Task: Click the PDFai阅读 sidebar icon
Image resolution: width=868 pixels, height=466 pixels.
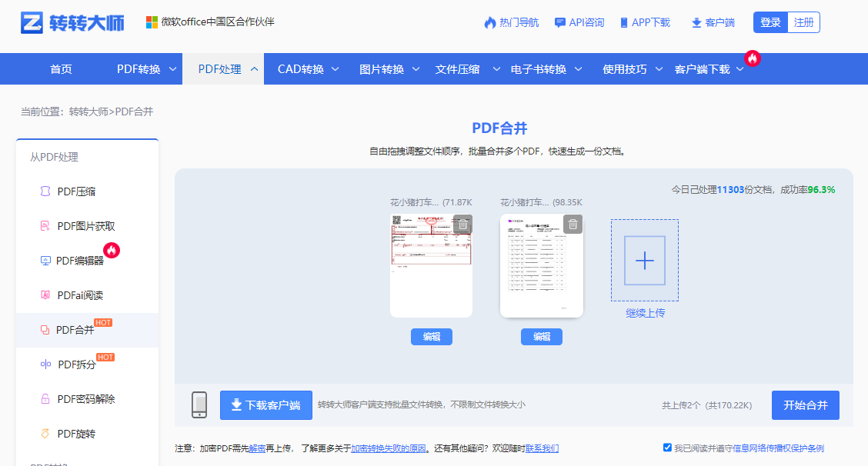Action: coord(45,295)
